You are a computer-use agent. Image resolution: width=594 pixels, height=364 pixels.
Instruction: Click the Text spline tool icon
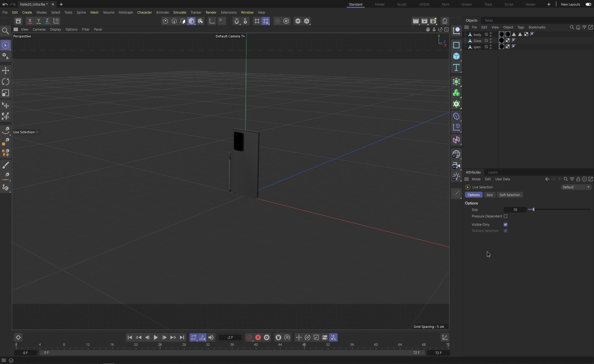[456, 68]
